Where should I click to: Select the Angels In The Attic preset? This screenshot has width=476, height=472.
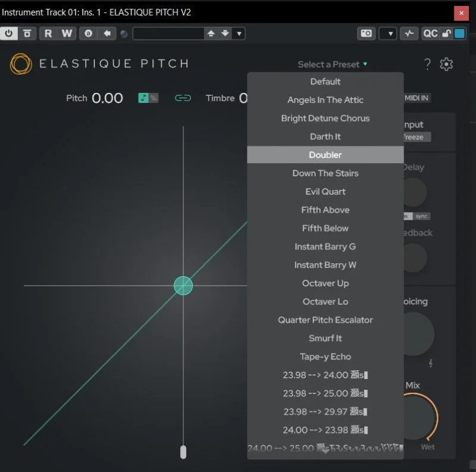pyautogui.click(x=325, y=99)
